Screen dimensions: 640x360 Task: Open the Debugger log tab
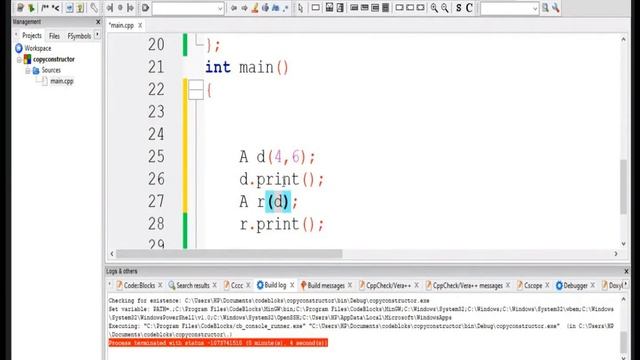coord(575,285)
